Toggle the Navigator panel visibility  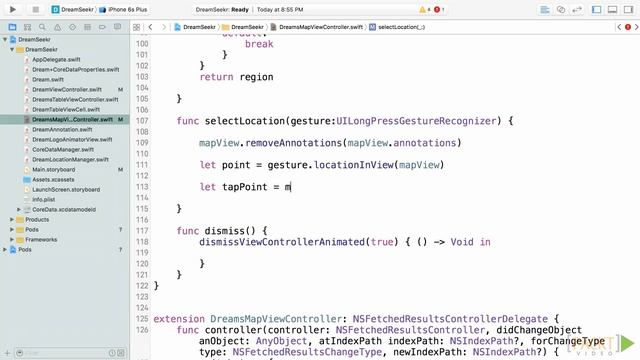[596, 9]
